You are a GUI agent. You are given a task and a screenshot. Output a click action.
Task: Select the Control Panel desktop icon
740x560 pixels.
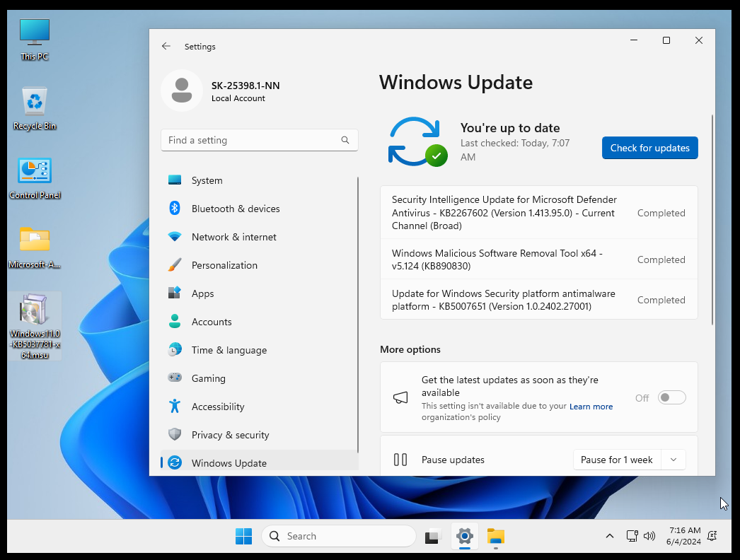[x=35, y=178]
